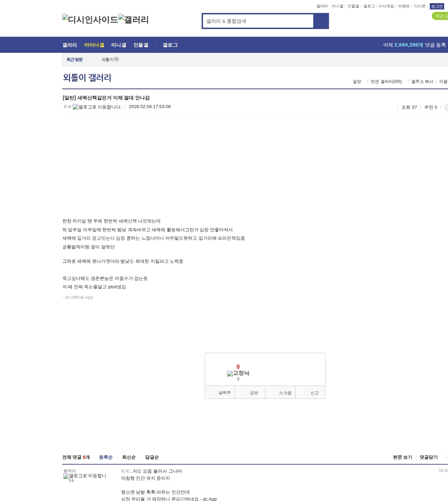Sort comments by 등록순
Viewport: 448px width, 501px height.
106,457
